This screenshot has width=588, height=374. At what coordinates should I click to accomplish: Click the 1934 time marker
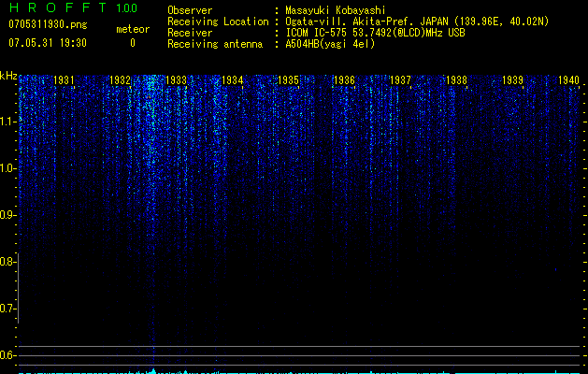click(232, 79)
